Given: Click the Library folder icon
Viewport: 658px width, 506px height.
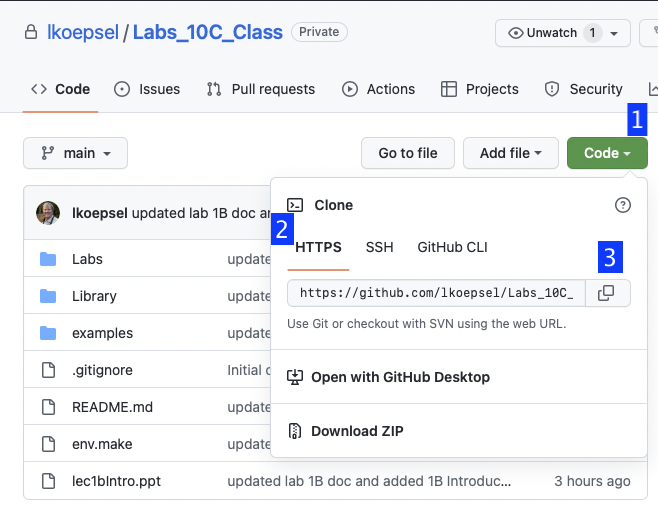Looking at the screenshot, I should pyautogui.click(x=48, y=296).
